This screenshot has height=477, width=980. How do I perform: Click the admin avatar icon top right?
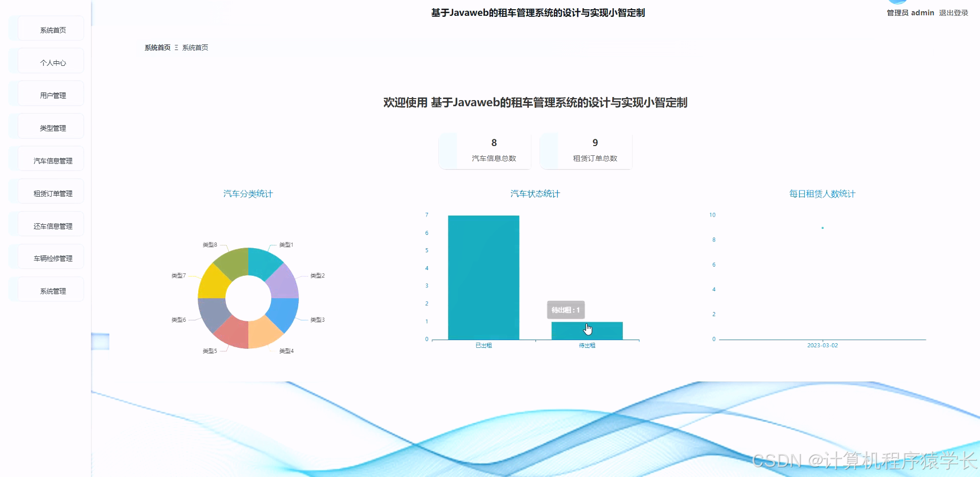point(897,3)
